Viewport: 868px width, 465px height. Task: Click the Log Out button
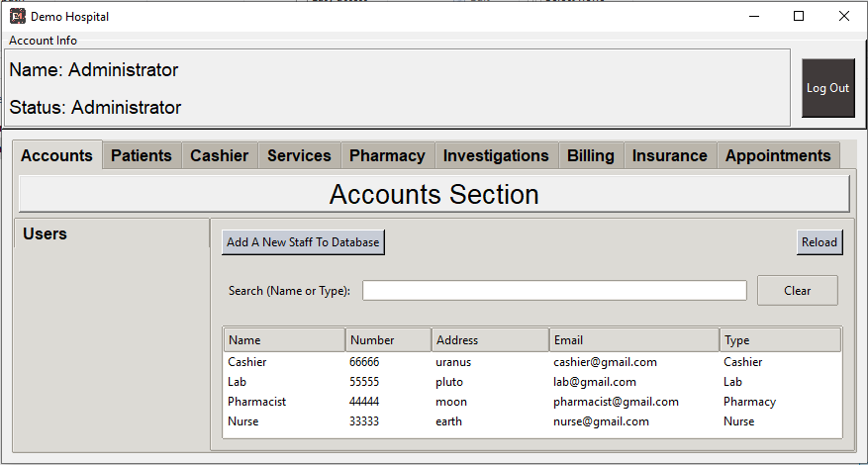(827, 88)
